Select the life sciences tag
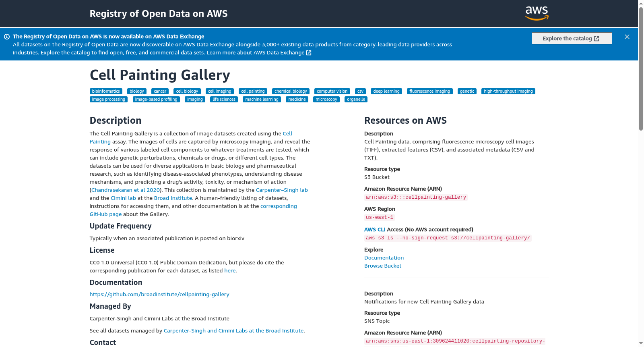The height and width of the screenshot is (347, 644). tap(224, 100)
